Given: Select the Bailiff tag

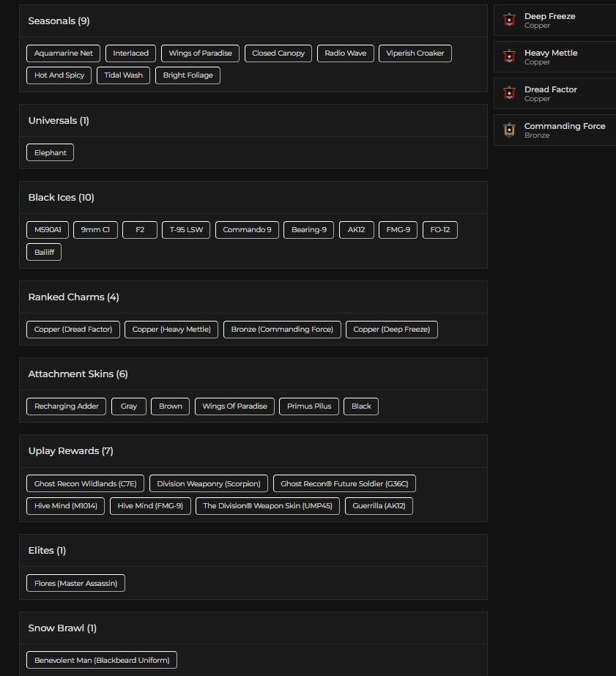Looking at the screenshot, I should click(44, 252).
